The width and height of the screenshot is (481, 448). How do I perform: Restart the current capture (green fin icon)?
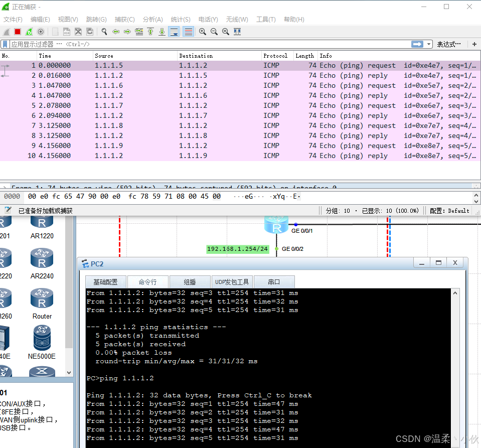[29, 32]
